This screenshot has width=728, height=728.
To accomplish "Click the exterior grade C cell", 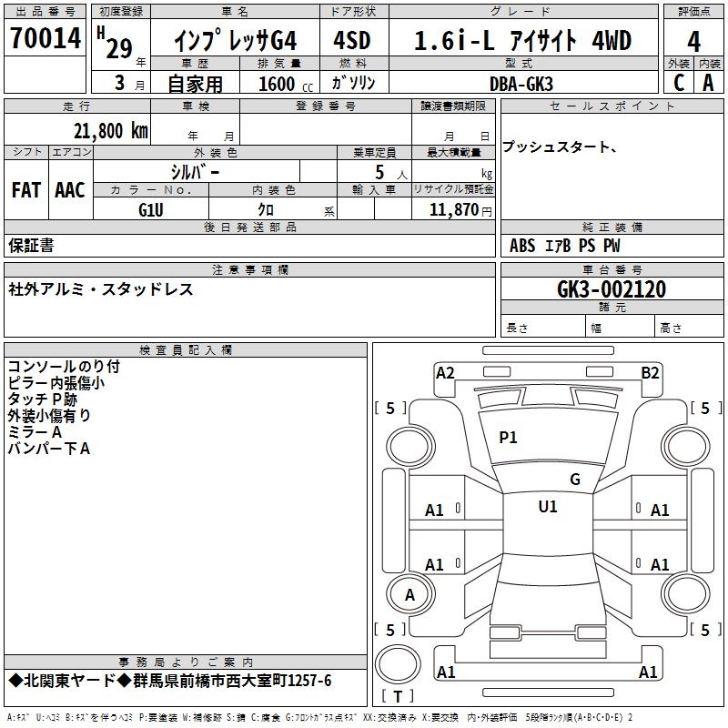I will pos(678,82).
